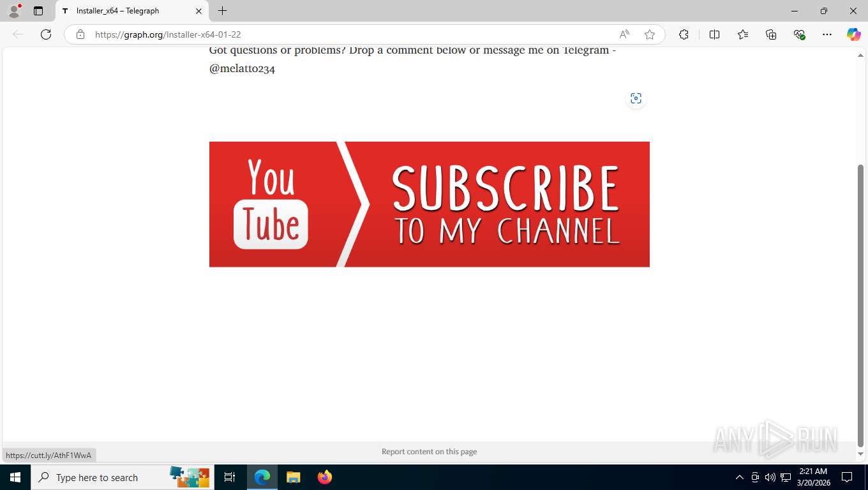The image size is (868, 490).
Task: Click the taskbar search box
Action: pyautogui.click(x=121, y=477)
